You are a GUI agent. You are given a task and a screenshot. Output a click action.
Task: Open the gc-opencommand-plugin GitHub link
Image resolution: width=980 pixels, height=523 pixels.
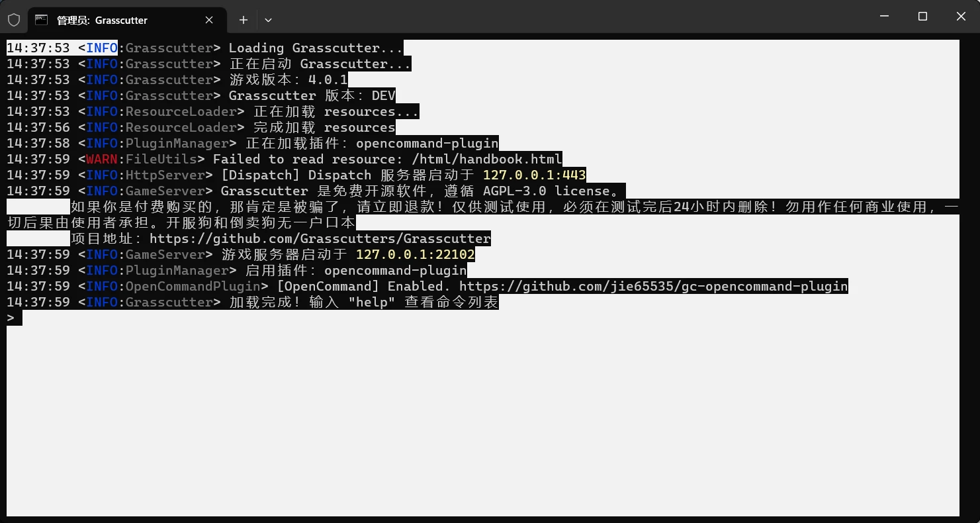[x=653, y=286]
